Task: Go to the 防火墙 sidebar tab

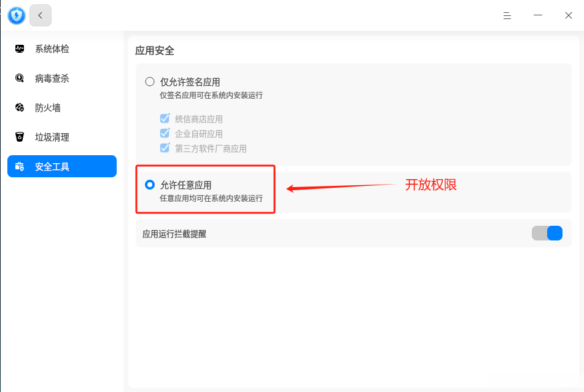Action: pyautogui.click(x=48, y=108)
